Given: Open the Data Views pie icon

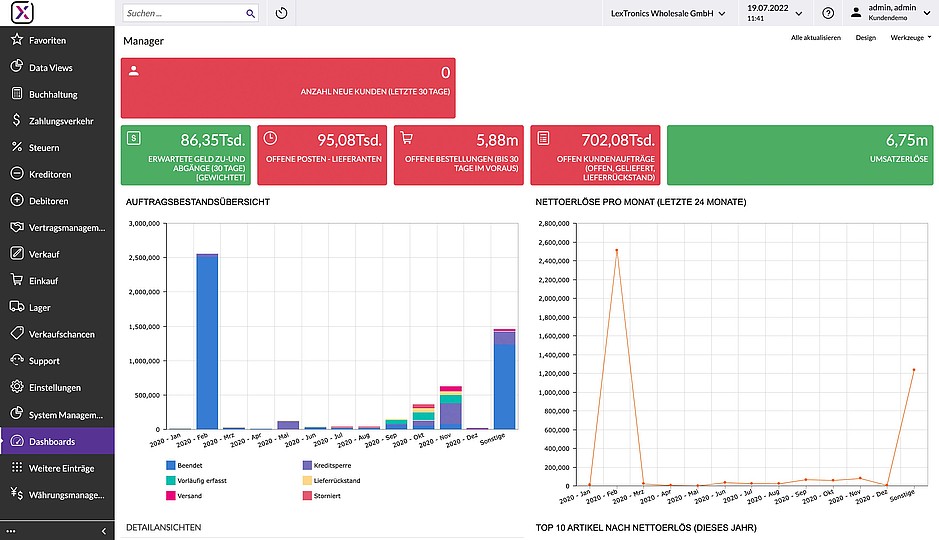Looking at the screenshot, I should click(x=17, y=66).
